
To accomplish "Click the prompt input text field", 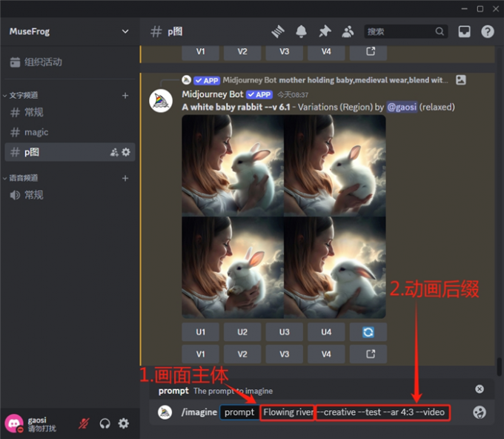I will pos(354,412).
